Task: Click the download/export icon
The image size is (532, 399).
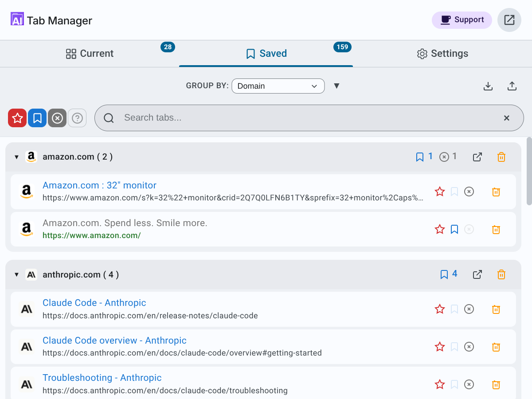Action: (x=488, y=86)
